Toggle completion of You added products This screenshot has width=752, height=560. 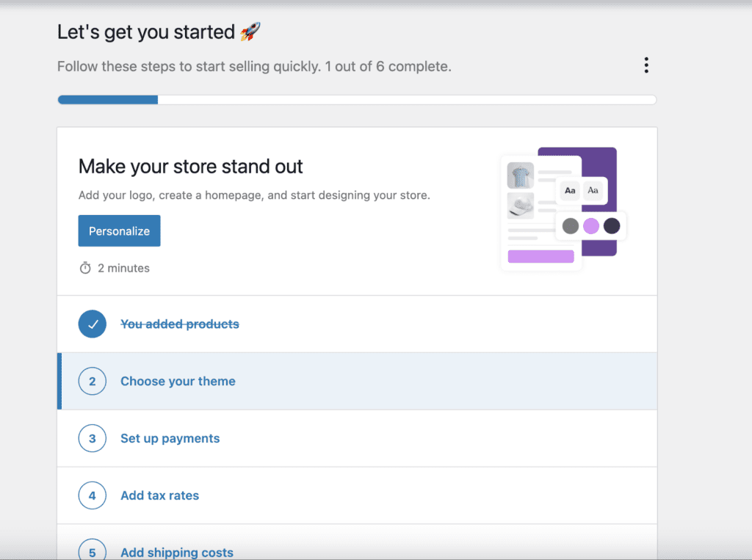tap(180, 324)
